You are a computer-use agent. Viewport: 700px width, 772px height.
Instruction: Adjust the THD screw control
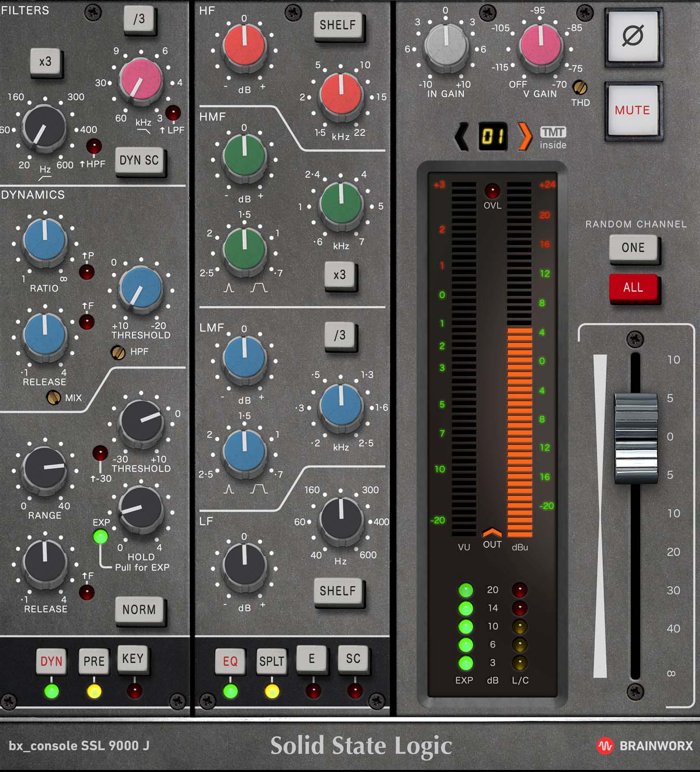pos(580,87)
